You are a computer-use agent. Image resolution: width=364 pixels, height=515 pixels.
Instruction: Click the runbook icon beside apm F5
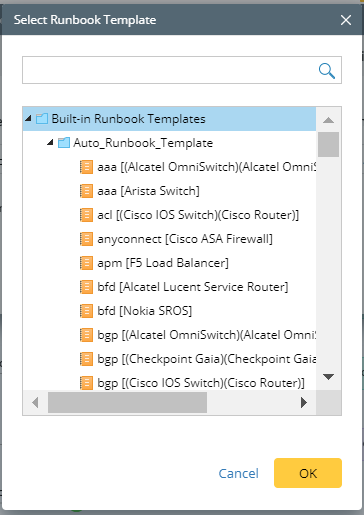click(x=86, y=263)
